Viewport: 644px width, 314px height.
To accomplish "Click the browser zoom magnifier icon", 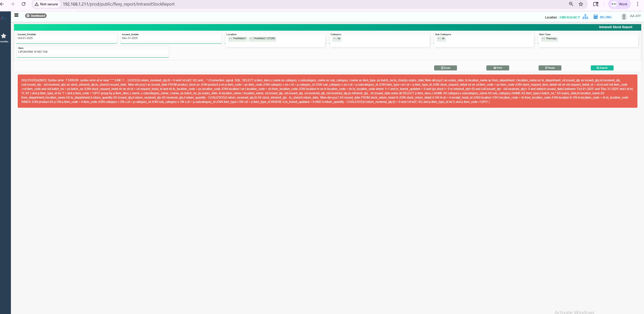I will pyautogui.click(x=571, y=4).
